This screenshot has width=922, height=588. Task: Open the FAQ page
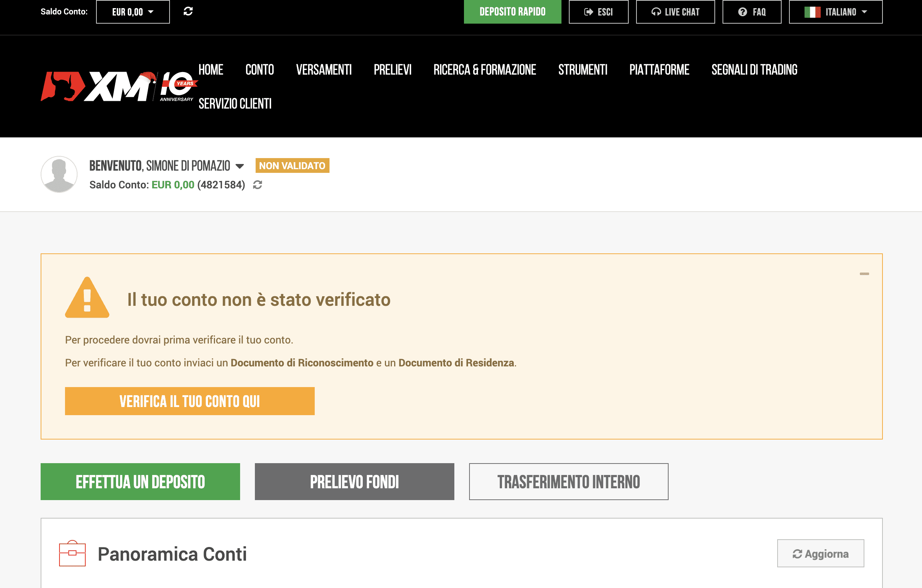pos(751,12)
